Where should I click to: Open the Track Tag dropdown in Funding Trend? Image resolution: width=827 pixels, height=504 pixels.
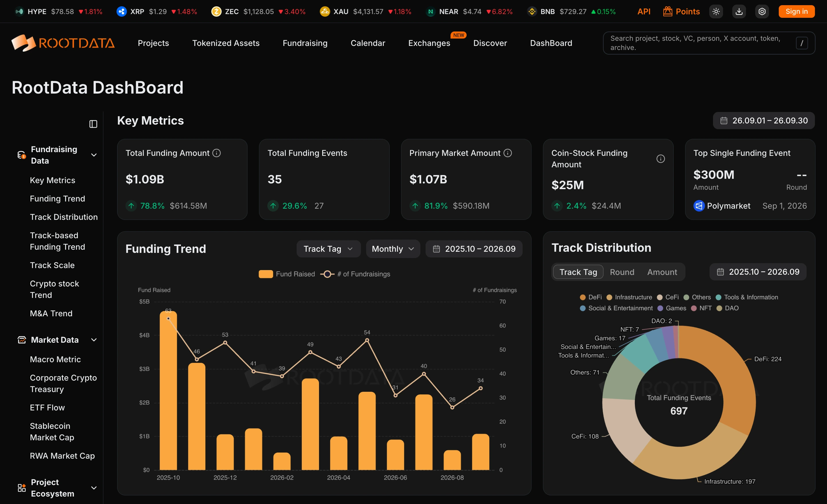tap(328, 249)
